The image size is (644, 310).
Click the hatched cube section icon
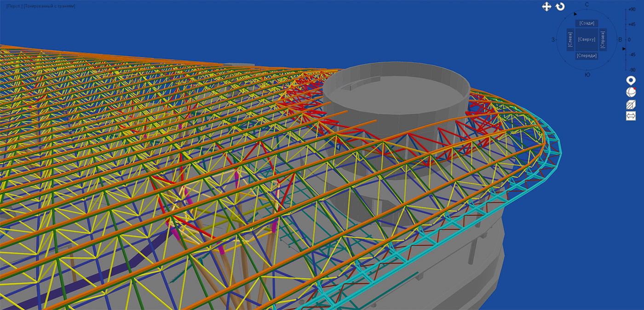[631, 105]
